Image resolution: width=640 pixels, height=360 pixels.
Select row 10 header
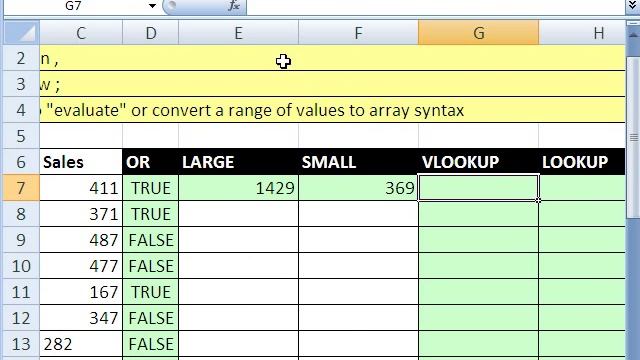pos(21,266)
